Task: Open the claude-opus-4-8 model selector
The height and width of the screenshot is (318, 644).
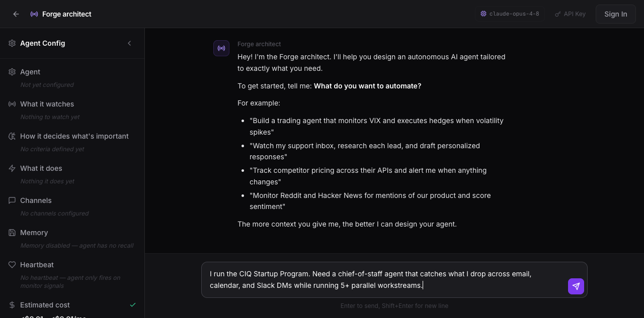Action: tap(510, 14)
